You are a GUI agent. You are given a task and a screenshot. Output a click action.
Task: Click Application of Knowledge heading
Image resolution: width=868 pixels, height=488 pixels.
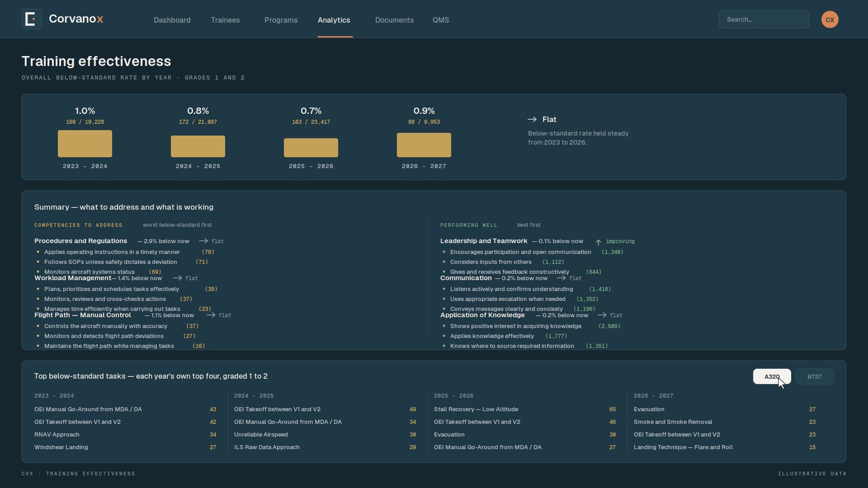point(483,315)
